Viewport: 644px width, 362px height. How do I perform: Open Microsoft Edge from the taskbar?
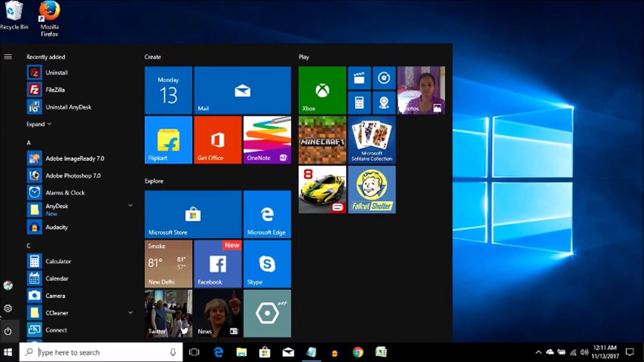pos(218,352)
